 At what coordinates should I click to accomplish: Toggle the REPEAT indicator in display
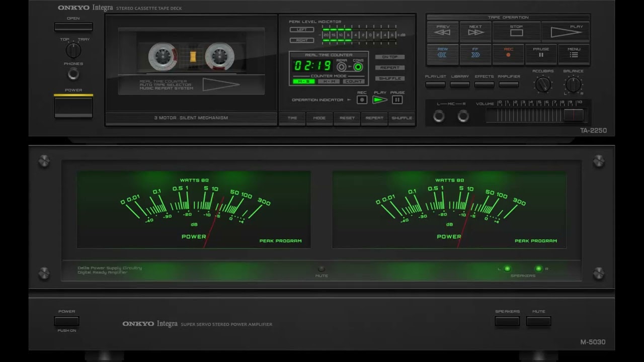390,67
